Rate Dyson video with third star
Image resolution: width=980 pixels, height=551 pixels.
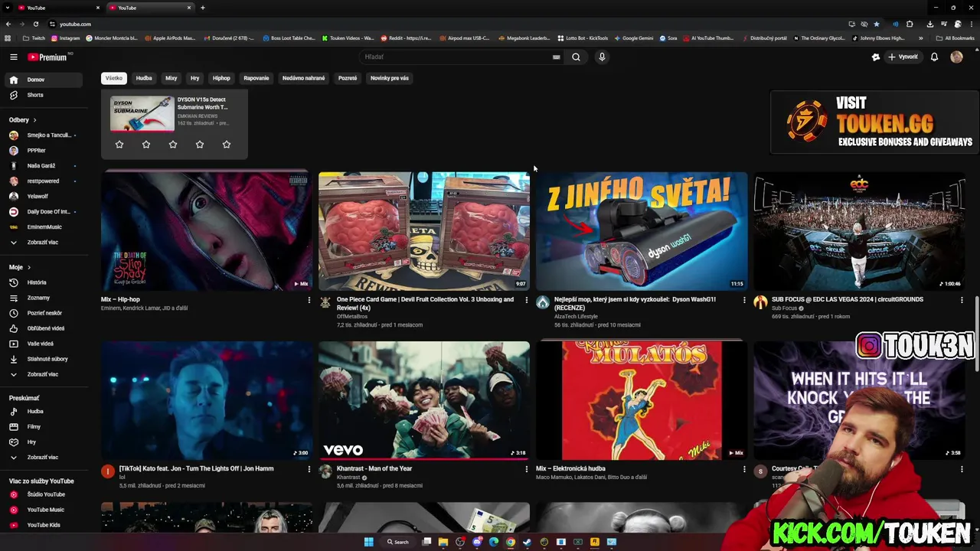(x=173, y=144)
